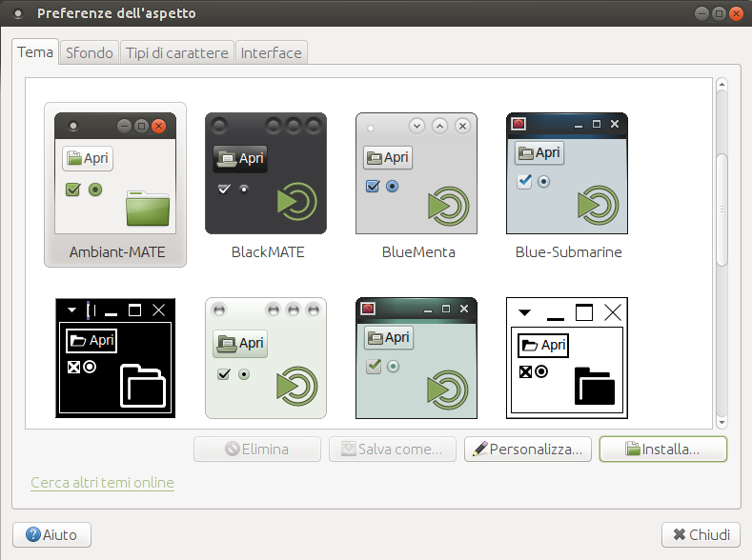Click the window menu icon in title bar
The height and width of the screenshot is (560, 752).
(x=19, y=14)
